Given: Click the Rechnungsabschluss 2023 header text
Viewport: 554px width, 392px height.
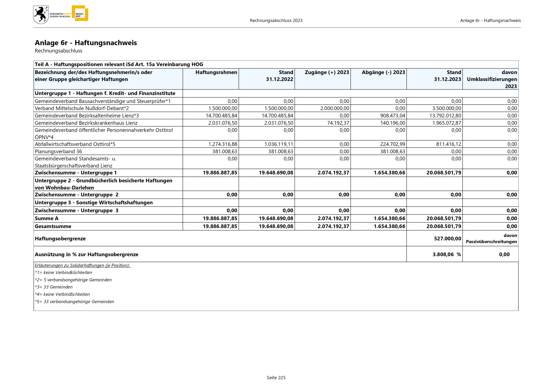Looking at the screenshot, I should [276, 21].
